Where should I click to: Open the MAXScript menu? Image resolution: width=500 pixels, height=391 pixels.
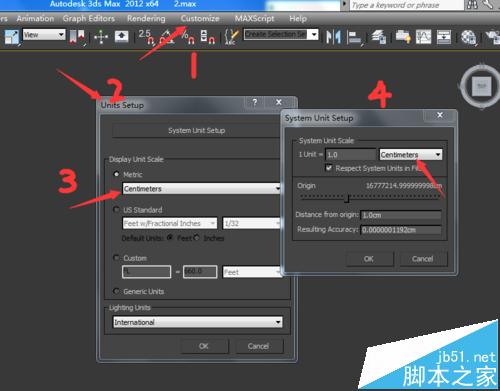point(254,18)
